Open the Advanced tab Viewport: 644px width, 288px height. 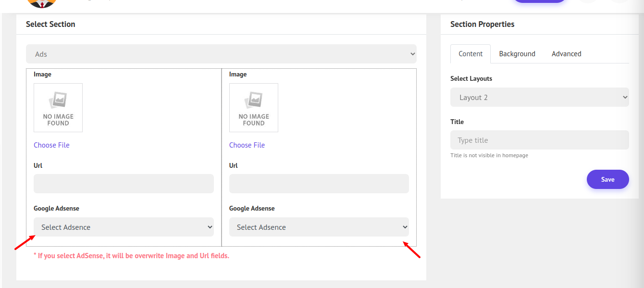pos(566,54)
